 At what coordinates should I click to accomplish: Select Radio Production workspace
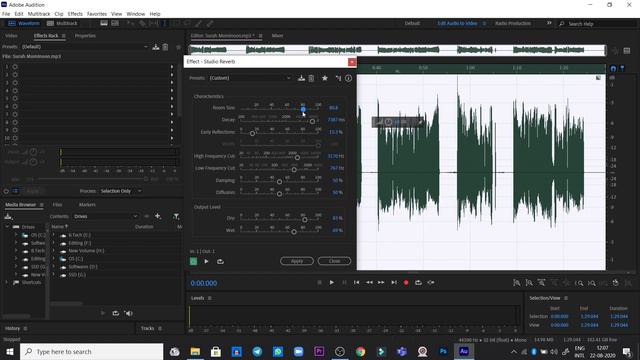click(x=513, y=23)
